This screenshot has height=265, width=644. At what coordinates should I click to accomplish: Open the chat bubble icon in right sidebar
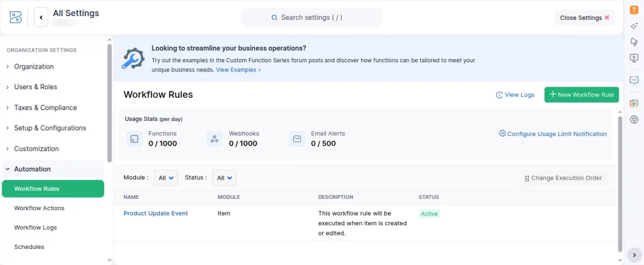point(634,81)
